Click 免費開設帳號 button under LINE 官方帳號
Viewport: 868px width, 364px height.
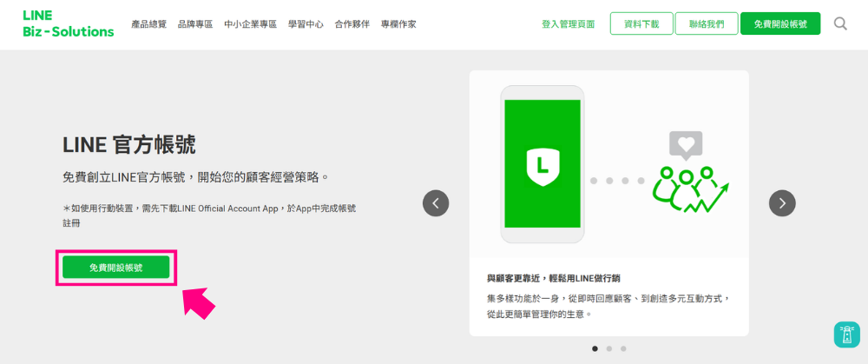(x=115, y=267)
